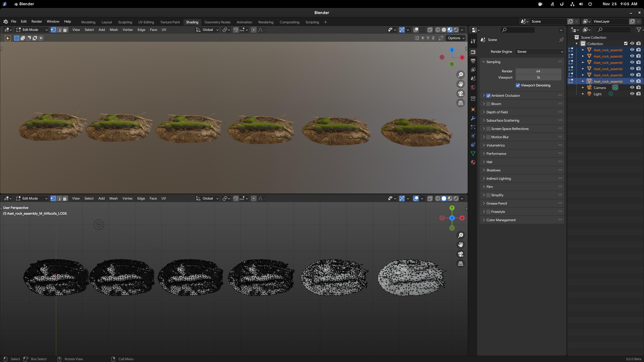Open the View Layer properties tab icon
This screenshot has width=644, height=362.
(x=473, y=70)
